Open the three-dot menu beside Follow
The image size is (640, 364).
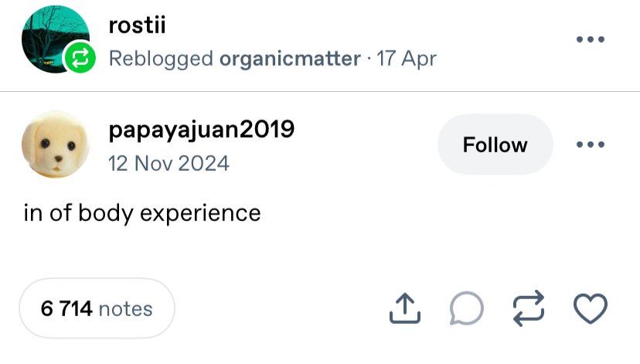(590, 145)
